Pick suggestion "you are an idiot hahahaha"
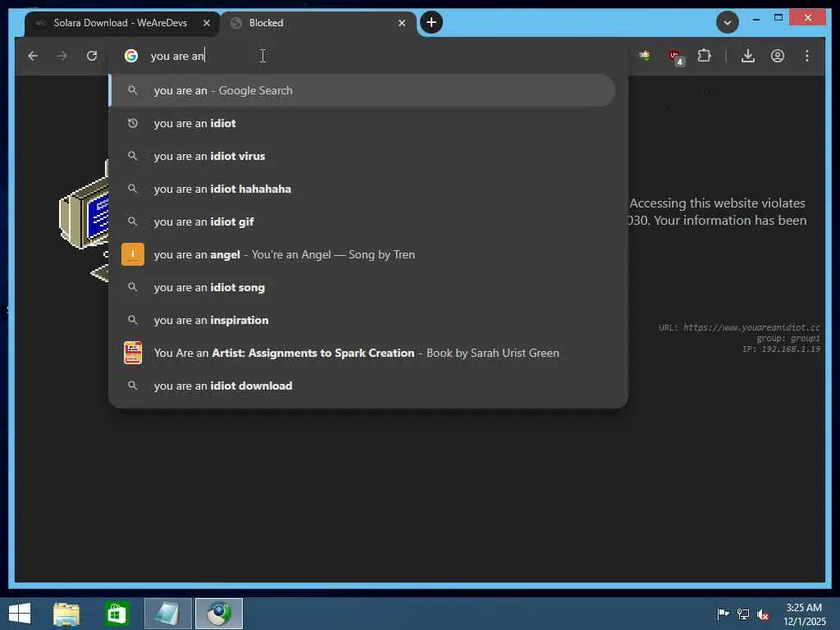The image size is (840, 630). coord(362,189)
